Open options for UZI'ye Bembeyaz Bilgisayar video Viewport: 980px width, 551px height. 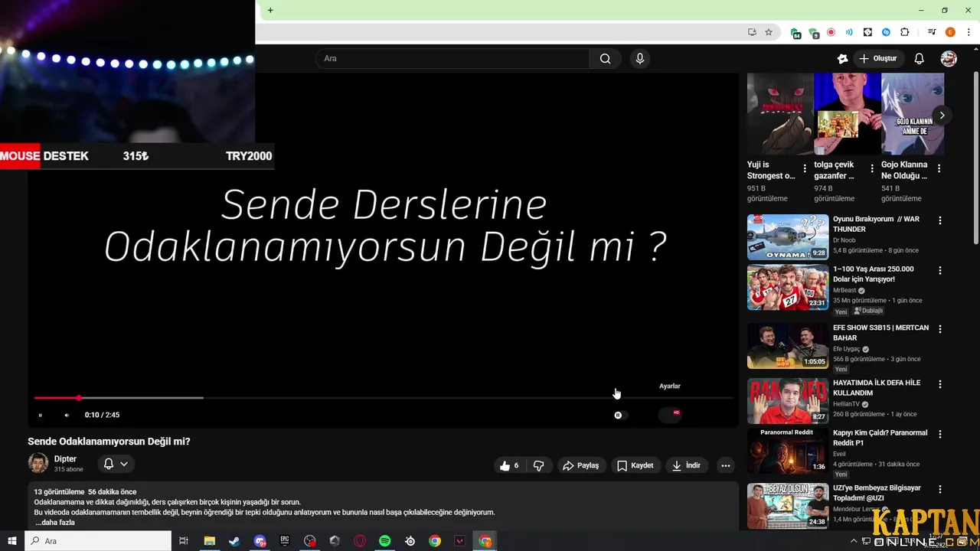point(940,489)
